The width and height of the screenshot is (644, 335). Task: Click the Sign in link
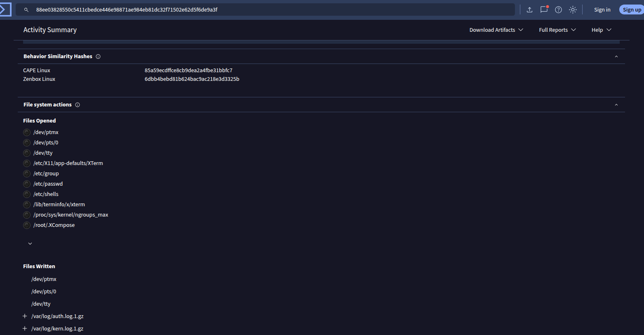602,9
